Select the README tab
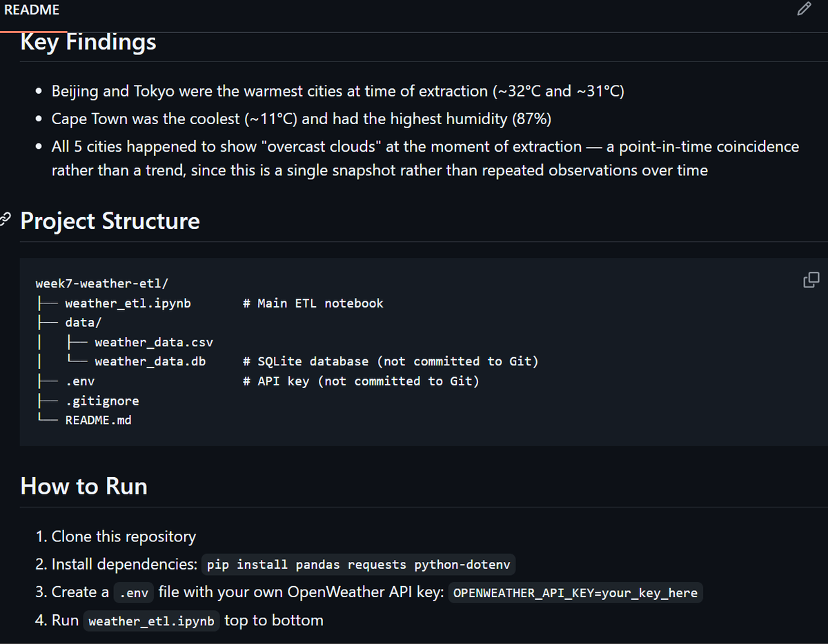 pyautogui.click(x=32, y=10)
